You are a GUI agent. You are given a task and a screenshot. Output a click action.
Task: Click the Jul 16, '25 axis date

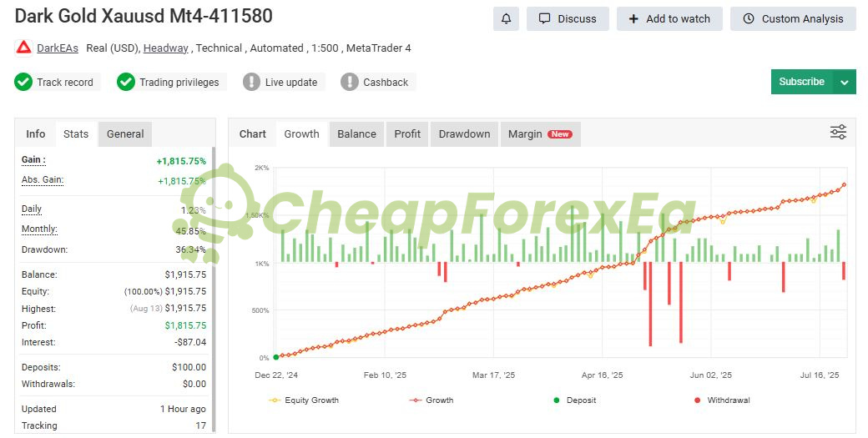click(x=820, y=375)
